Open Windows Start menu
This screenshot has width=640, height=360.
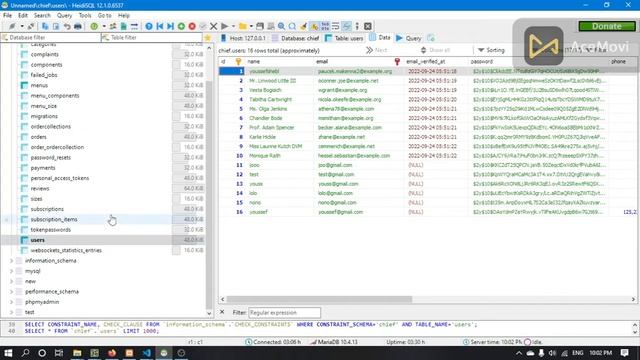click(8, 353)
